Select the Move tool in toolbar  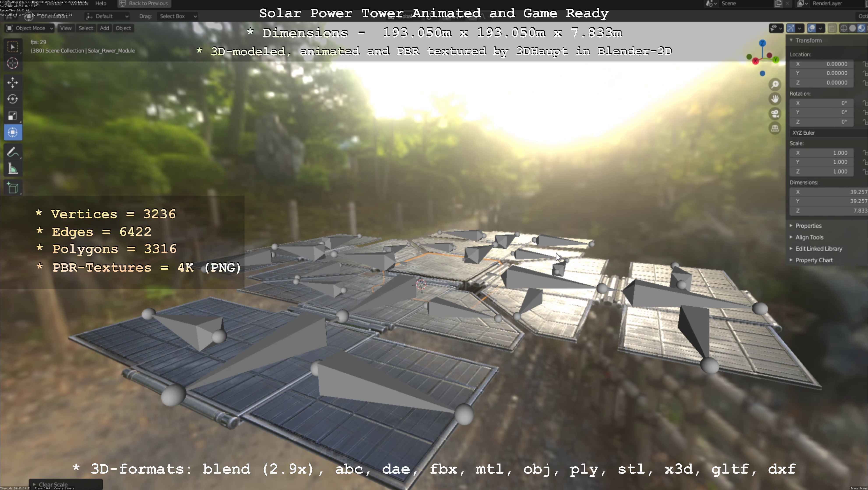13,83
